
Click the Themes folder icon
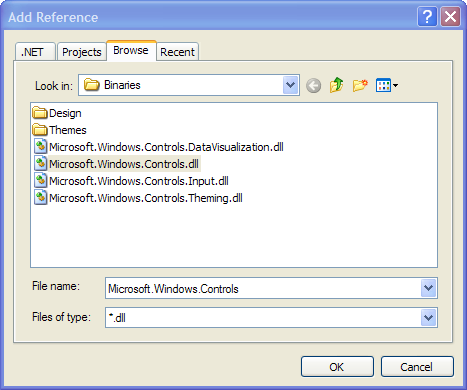click(x=40, y=130)
